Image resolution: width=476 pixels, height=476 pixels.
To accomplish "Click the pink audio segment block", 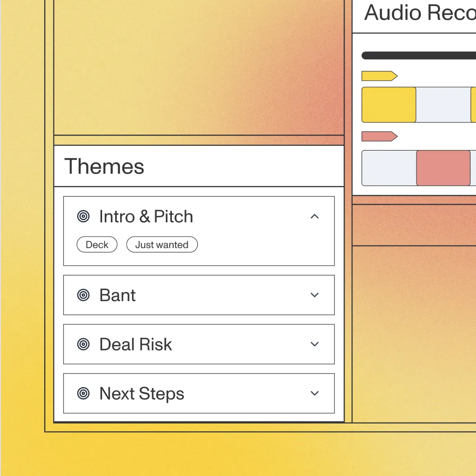I will point(443,168).
